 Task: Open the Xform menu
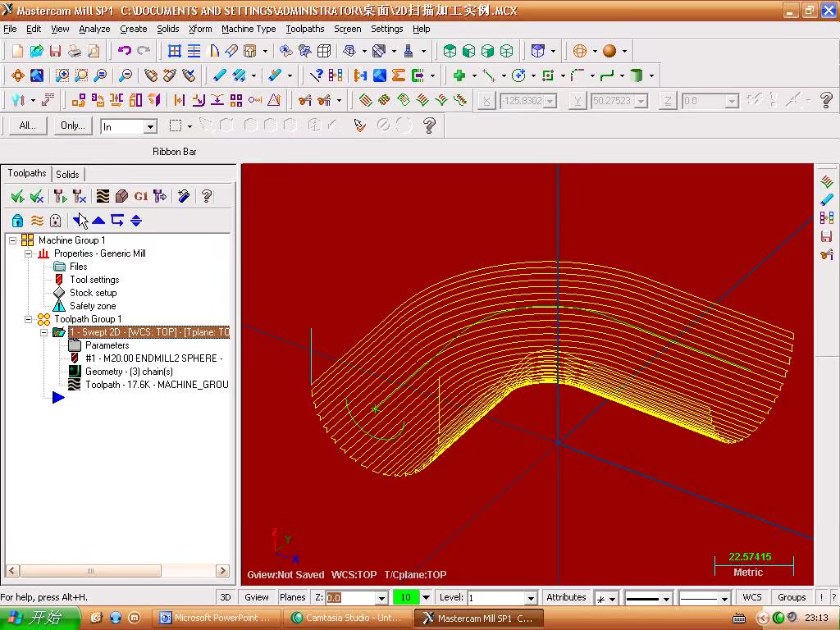[200, 29]
